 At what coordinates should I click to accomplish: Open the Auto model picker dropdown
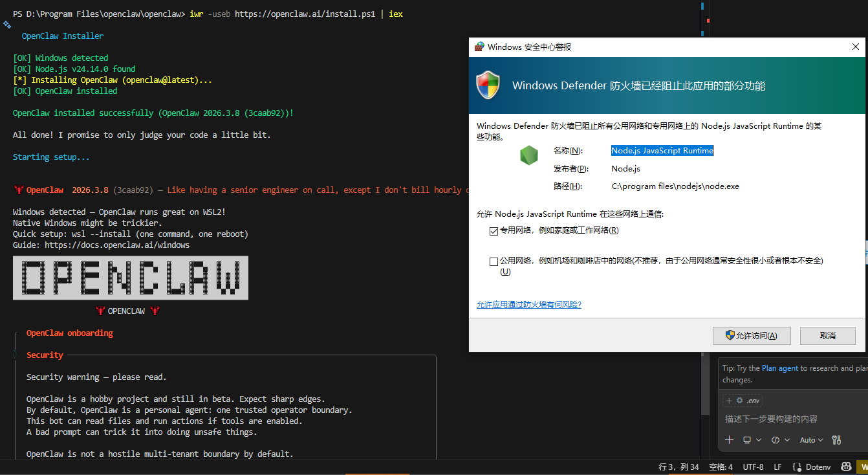811,440
